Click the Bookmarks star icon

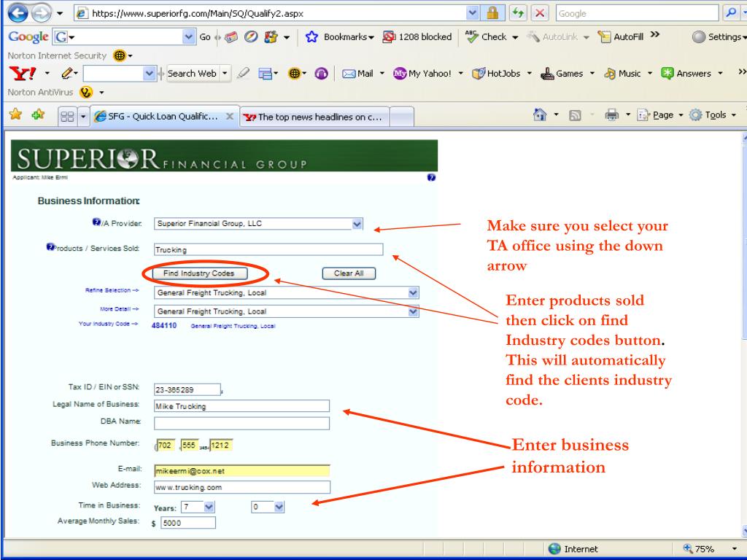(311, 36)
